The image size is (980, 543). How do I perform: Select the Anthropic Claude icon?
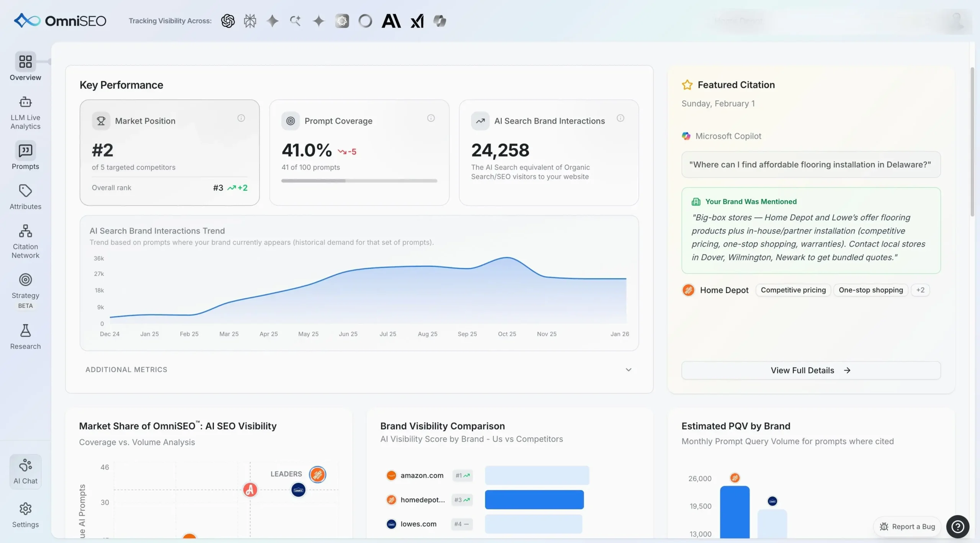pos(391,21)
